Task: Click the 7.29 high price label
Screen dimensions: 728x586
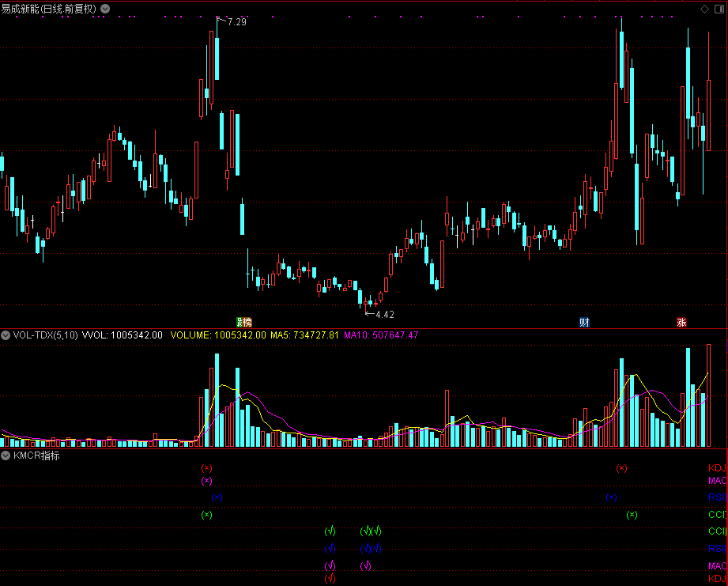Action: 237,22
